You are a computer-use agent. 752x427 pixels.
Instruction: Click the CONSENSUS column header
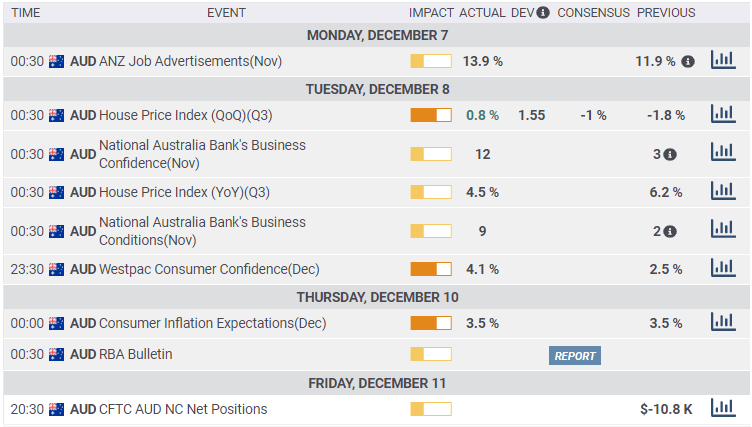pyautogui.click(x=593, y=13)
